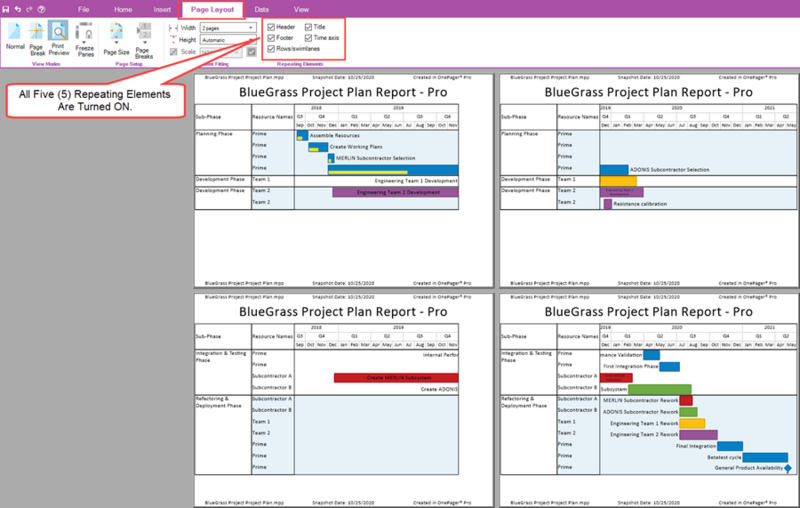Click the Save icon in the quick access bar
The width and height of the screenshot is (800, 508).
coord(6,9)
